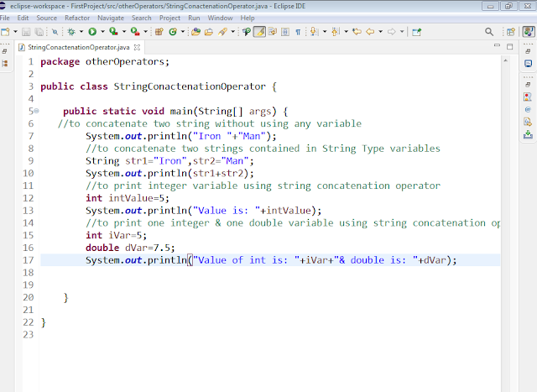Click the magnifier Quick Access search icon
The height and width of the screenshot is (392, 537).
click(489, 32)
